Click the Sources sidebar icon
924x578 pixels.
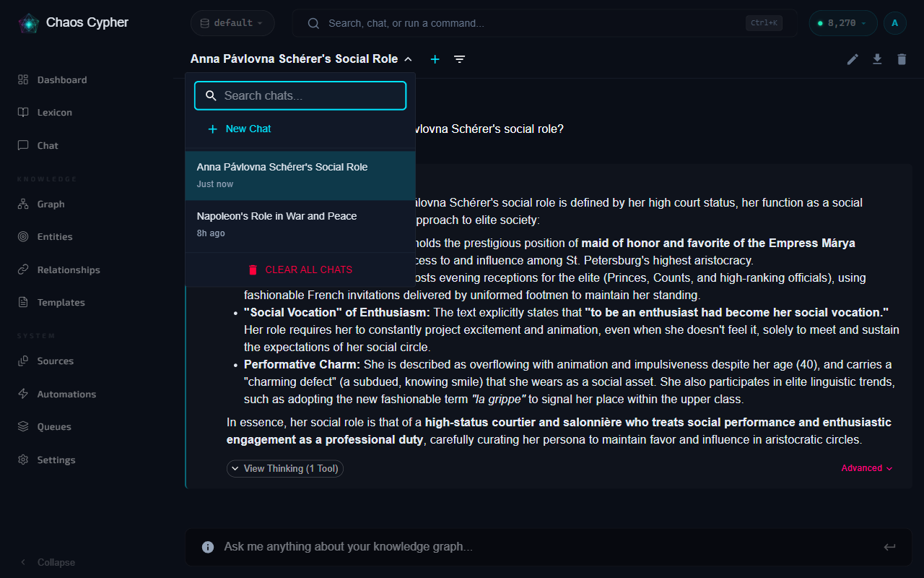click(x=23, y=361)
